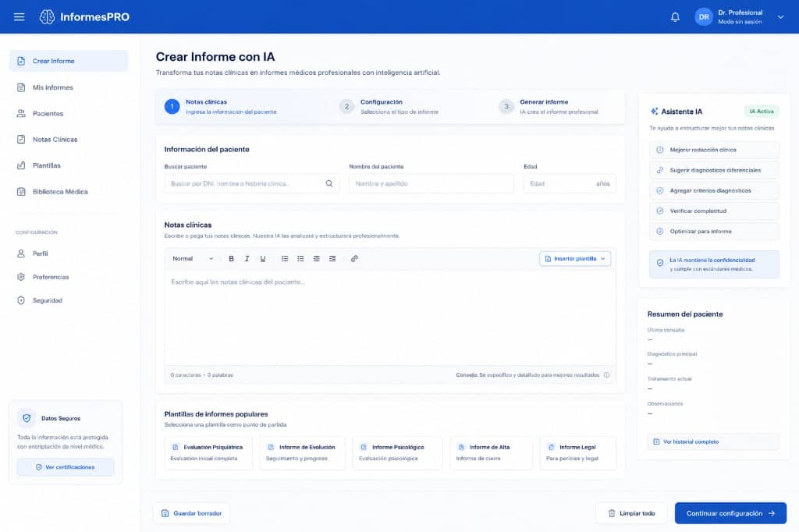Select step 1 Notas clínicas

click(221, 107)
